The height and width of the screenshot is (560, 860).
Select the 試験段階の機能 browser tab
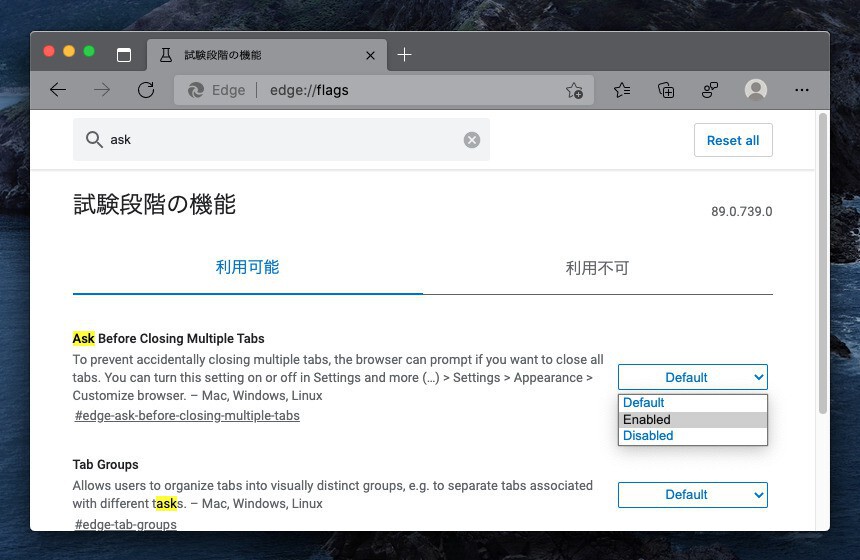click(267, 55)
